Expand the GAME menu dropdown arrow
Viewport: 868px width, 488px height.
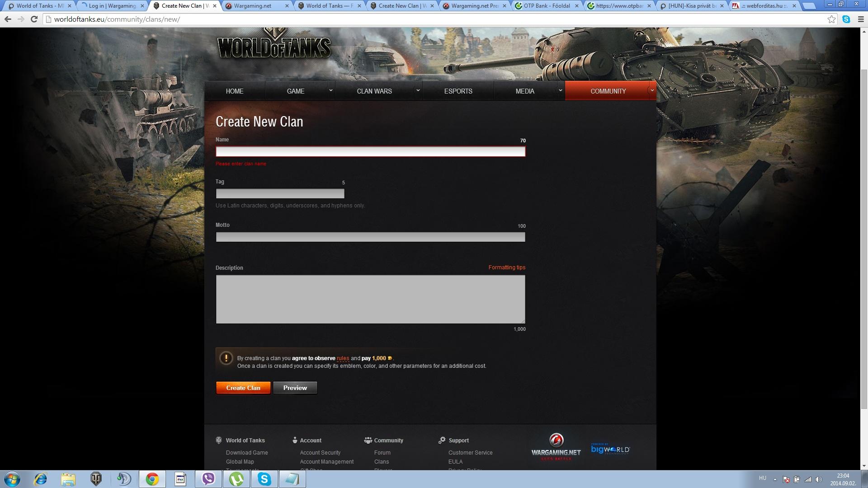pyautogui.click(x=331, y=91)
